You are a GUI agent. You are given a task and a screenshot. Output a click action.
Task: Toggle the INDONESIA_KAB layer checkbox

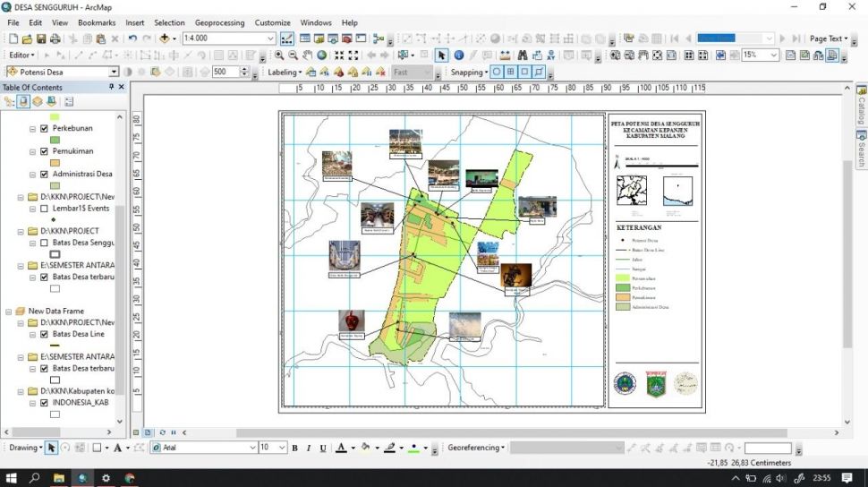pos(44,404)
